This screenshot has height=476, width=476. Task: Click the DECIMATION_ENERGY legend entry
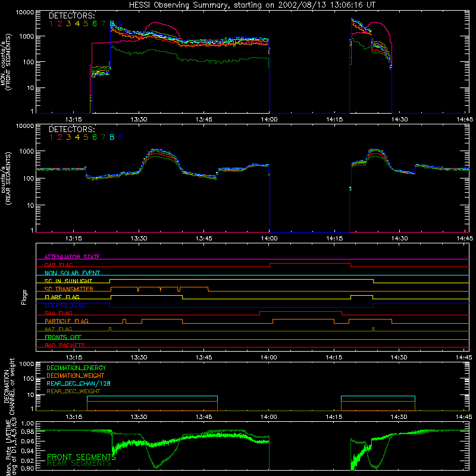(x=76, y=368)
